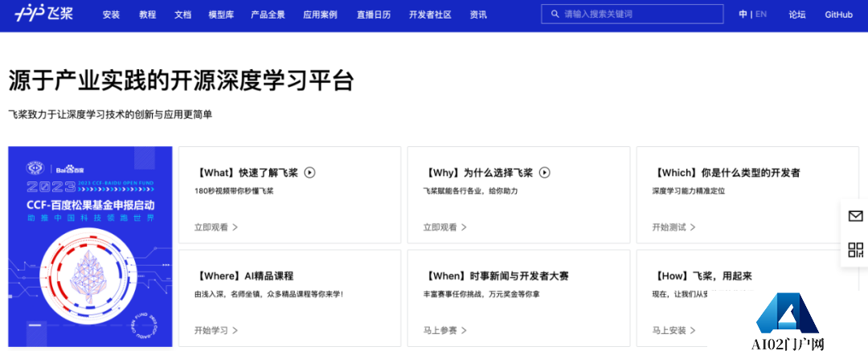Click the 180秒视频带你秒懂飞桨 text
Image resolution: width=868 pixels, height=351 pixels.
click(234, 191)
